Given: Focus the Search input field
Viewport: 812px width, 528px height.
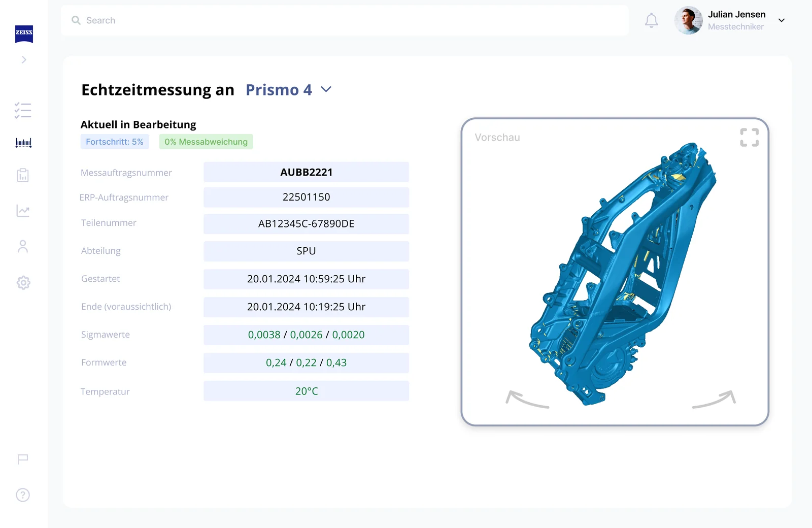Looking at the screenshot, I should pos(345,20).
